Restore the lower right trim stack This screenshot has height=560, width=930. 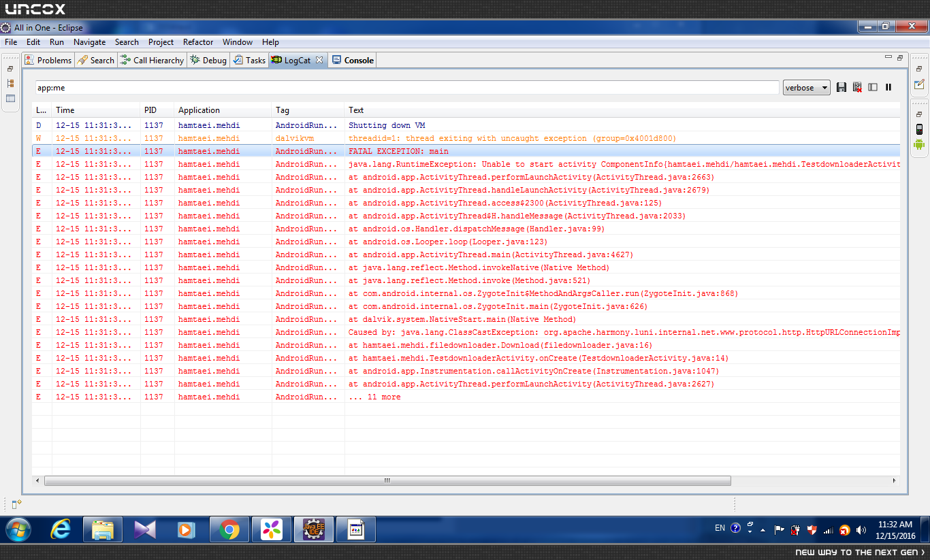[x=919, y=114]
